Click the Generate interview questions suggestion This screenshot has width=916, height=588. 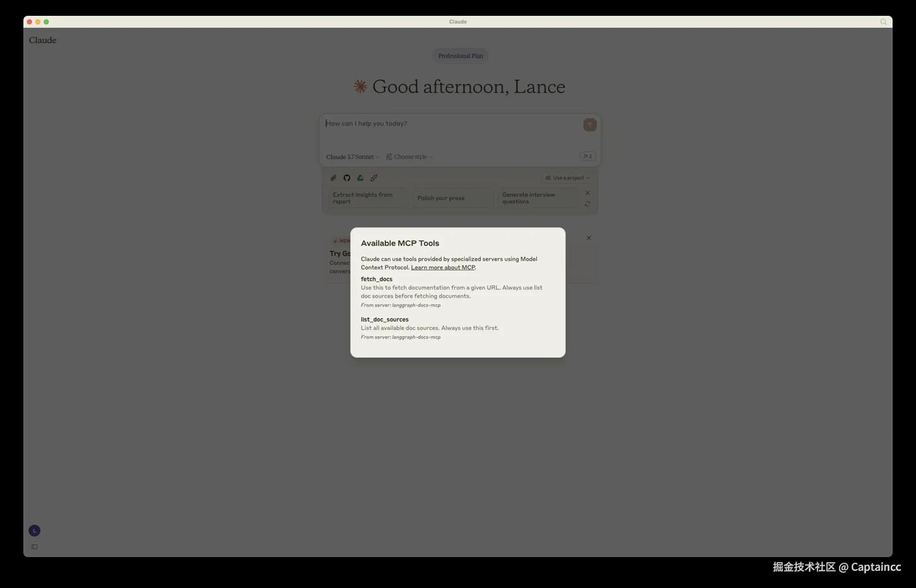(x=537, y=198)
